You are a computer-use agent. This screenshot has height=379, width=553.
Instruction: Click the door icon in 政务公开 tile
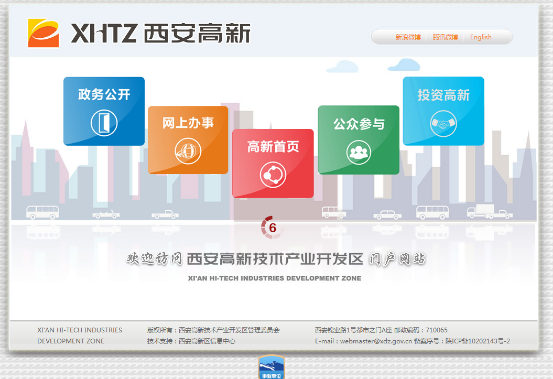[x=104, y=123]
